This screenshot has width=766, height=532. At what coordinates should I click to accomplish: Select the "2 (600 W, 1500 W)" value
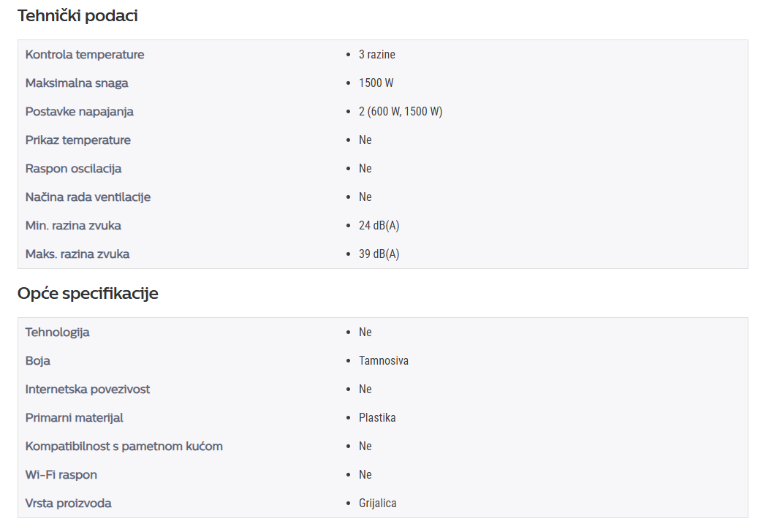[401, 112]
